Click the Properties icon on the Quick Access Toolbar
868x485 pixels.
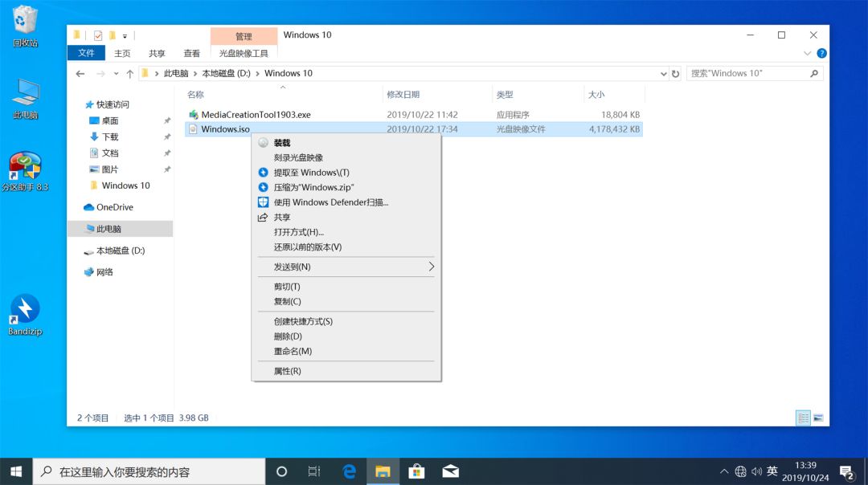click(x=97, y=35)
